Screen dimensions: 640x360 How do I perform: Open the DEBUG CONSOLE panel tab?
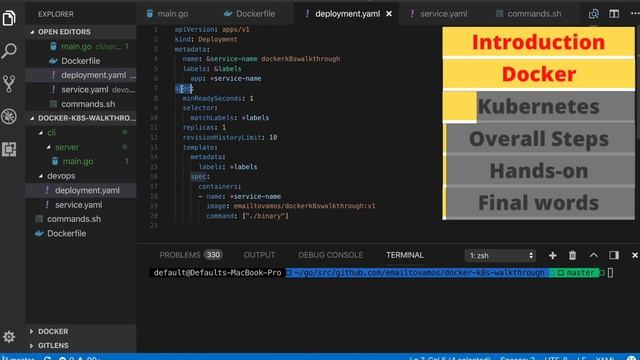[x=331, y=255]
